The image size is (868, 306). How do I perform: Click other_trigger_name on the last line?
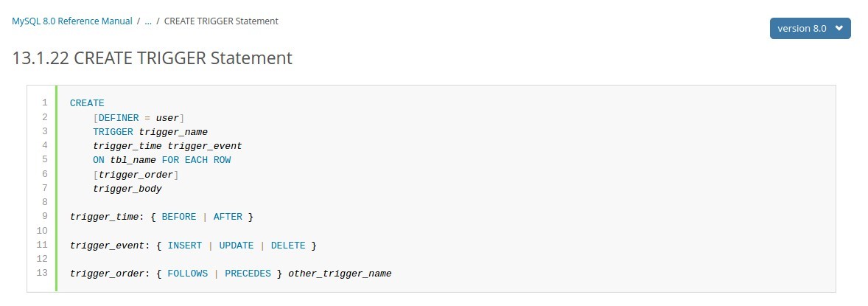[x=340, y=274]
